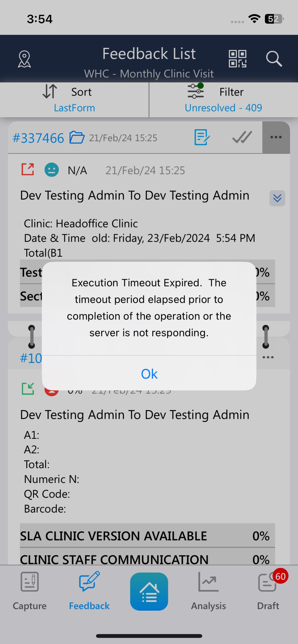Expand details with the double chevron
The width and height of the screenshot is (298, 644).
point(277,198)
